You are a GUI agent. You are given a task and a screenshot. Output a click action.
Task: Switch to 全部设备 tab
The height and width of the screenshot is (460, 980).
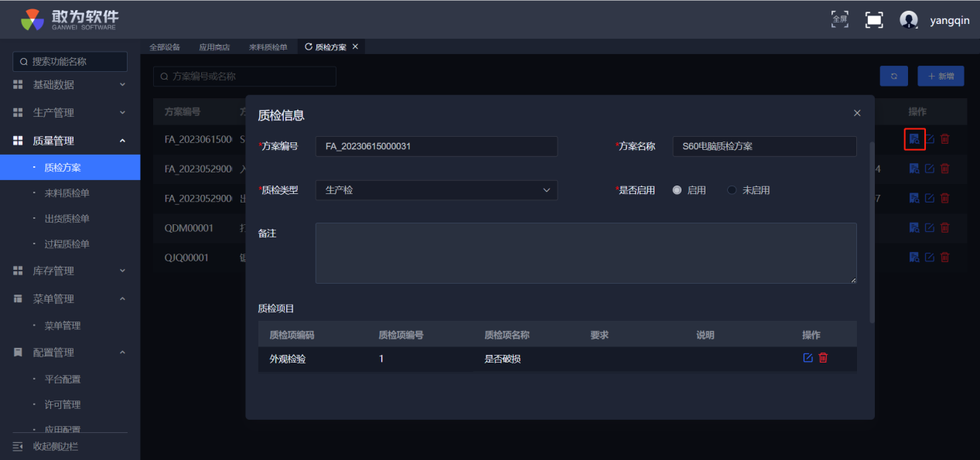point(165,47)
